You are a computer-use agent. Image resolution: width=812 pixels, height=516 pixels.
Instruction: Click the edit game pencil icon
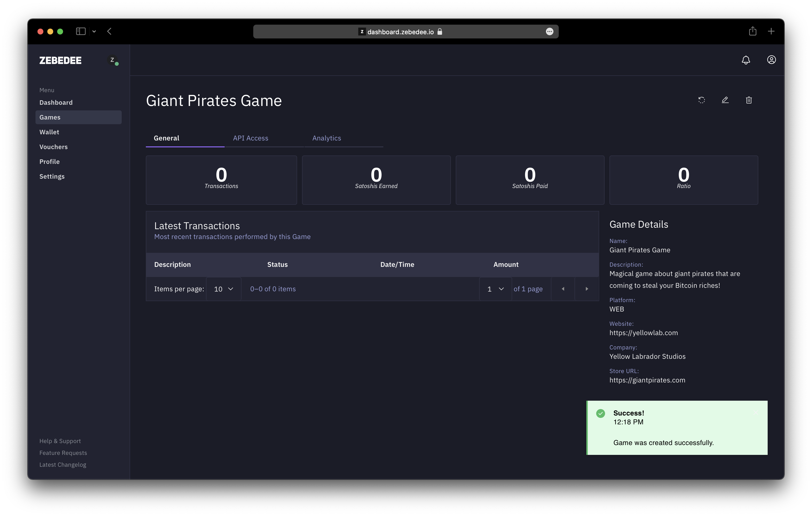pyautogui.click(x=725, y=100)
